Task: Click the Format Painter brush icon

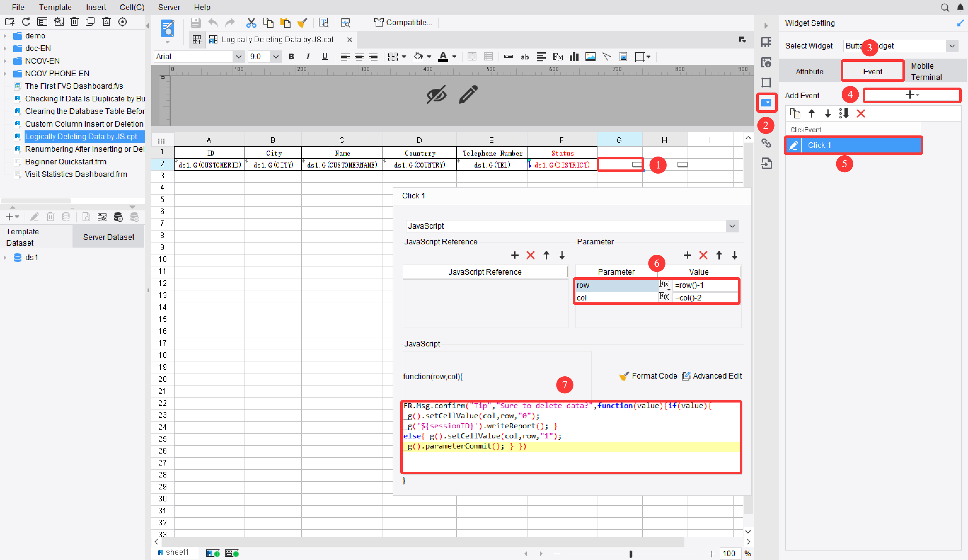Action: [x=303, y=22]
